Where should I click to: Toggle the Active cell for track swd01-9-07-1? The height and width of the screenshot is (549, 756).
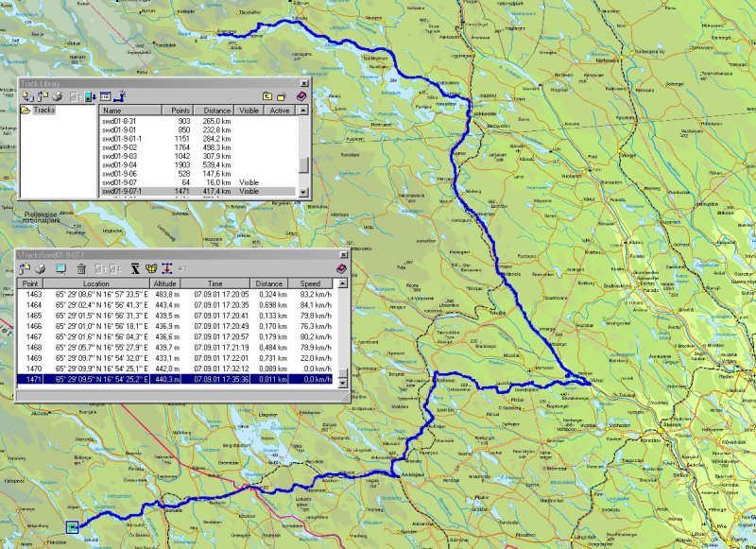pos(281,191)
